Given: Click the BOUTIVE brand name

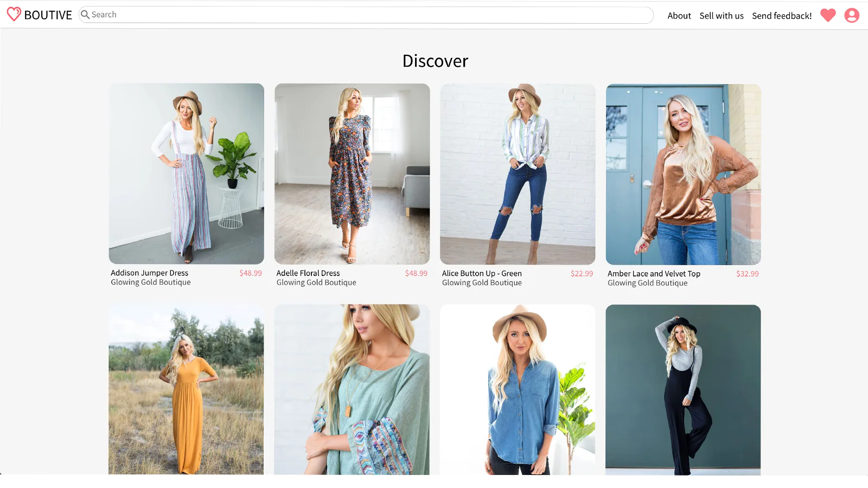Looking at the screenshot, I should [x=48, y=15].
